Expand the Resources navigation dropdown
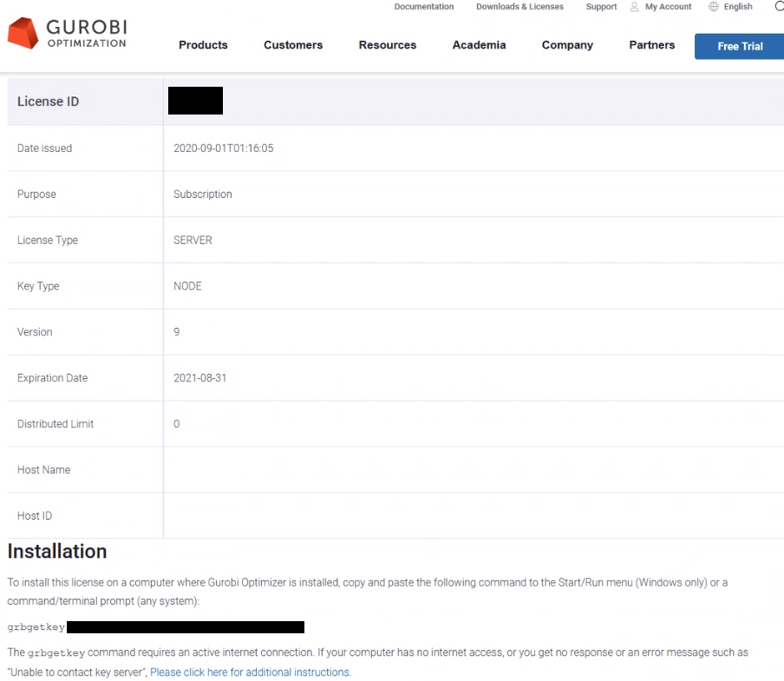Viewport: 784px width, 681px height. (388, 45)
